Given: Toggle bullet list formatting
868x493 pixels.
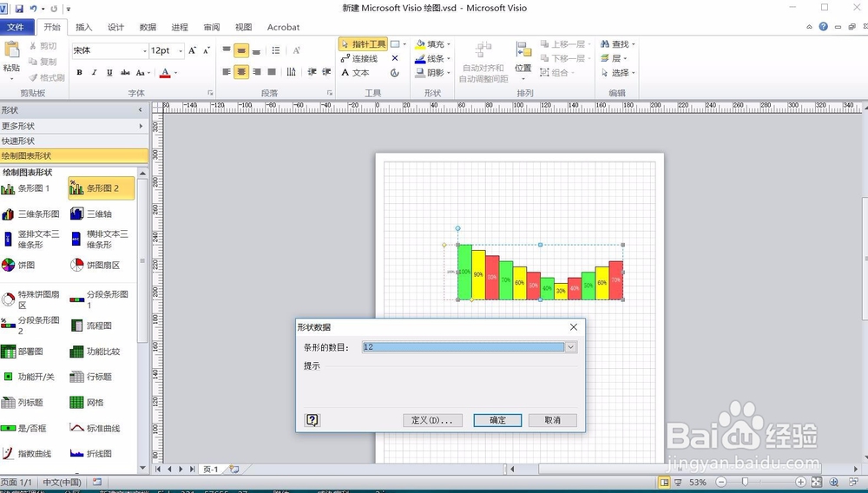Looking at the screenshot, I should coord(276,50).
